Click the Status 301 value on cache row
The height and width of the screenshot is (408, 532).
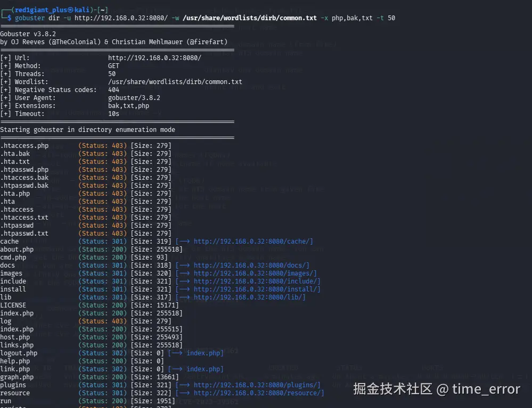[102, 242]
